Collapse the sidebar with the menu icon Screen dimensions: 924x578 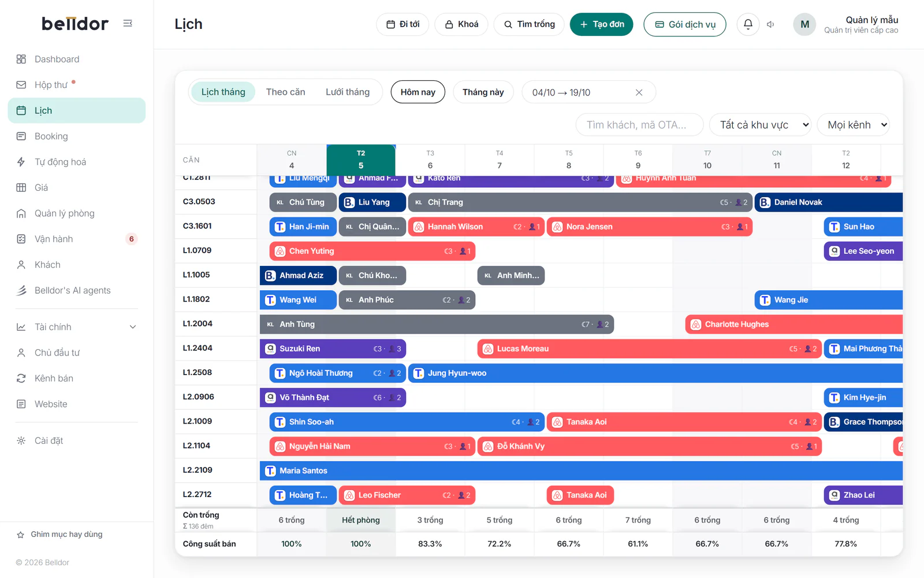point(128,24)
